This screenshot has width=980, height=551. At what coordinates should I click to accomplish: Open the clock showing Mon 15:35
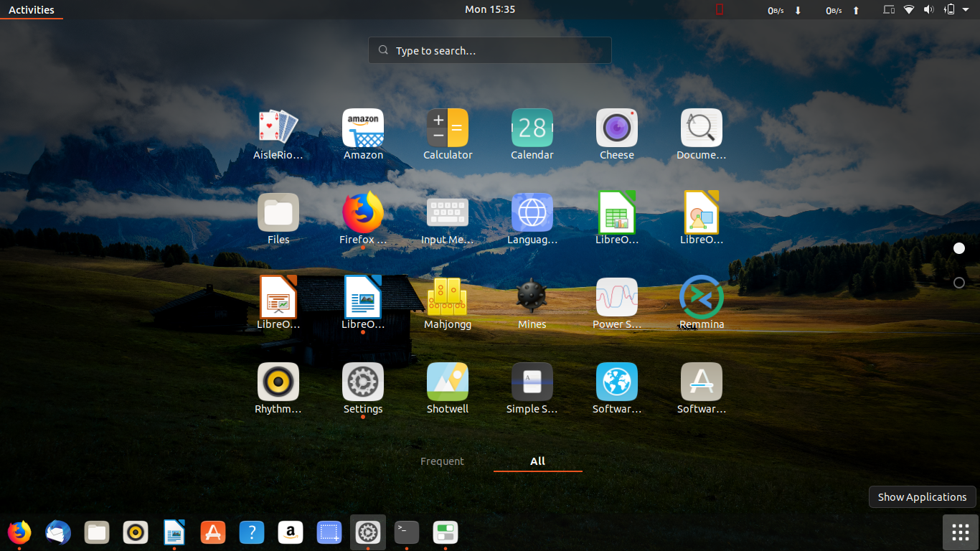tap(490, 9)
